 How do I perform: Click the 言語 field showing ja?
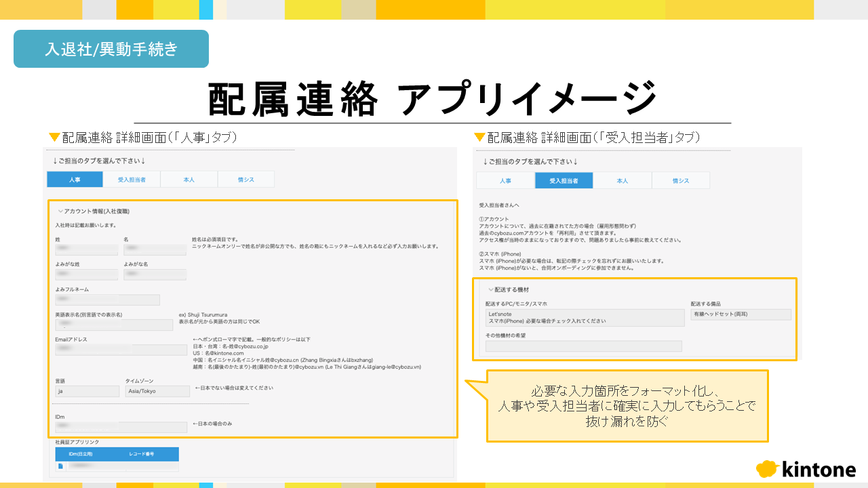tap(87, 391)
